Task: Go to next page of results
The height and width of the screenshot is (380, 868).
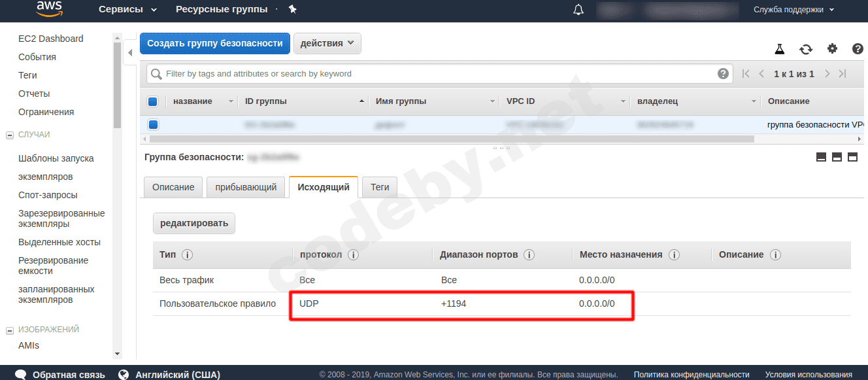Action: click(x=827, y=74)
